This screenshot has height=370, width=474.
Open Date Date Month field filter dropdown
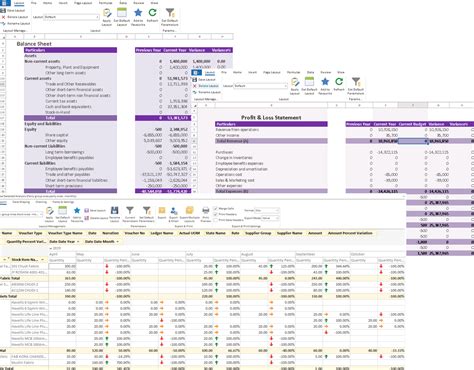point(118,241)
